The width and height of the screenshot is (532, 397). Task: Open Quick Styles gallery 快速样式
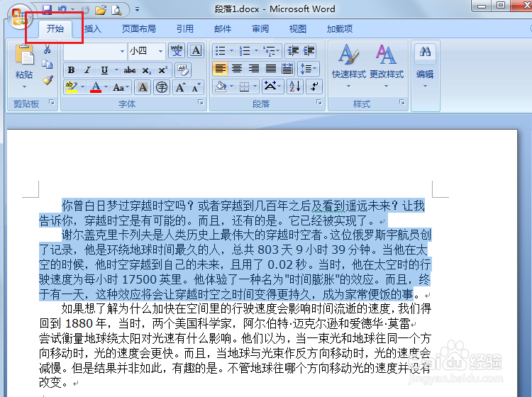pos(349,65)
